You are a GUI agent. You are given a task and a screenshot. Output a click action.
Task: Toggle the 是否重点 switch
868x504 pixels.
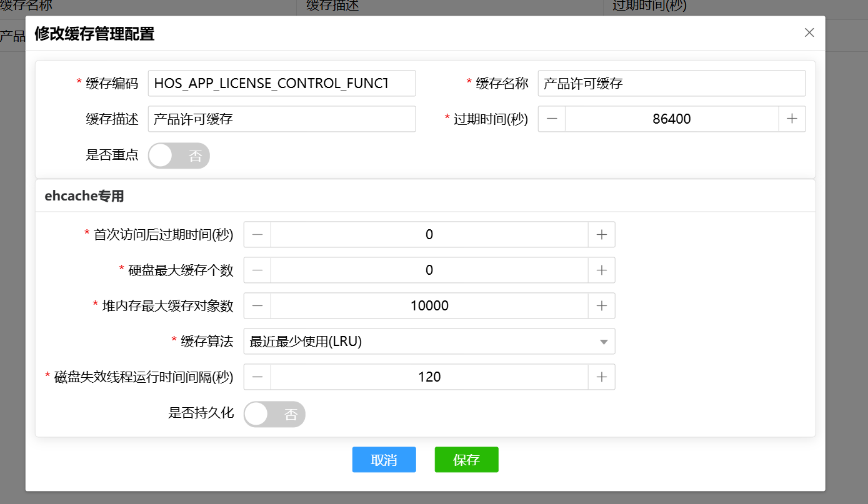(179, 156)
